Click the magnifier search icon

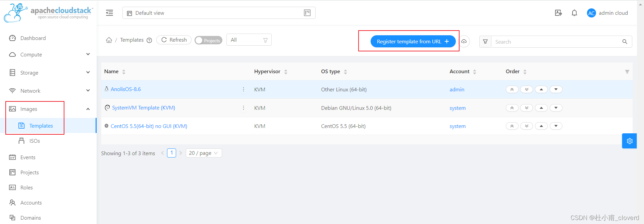[x=625, y=42]
